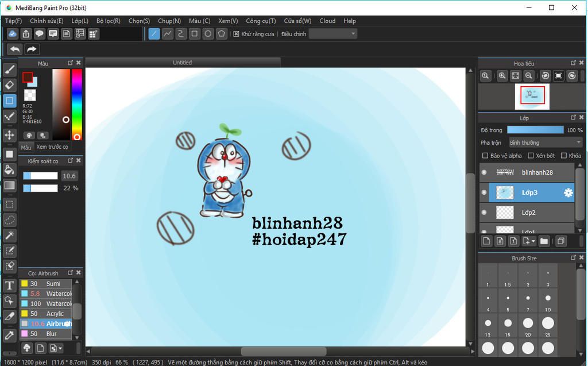Click the rainbow hue strip
The width and height of the screenshot is (588, 366).
click(77, 105)
